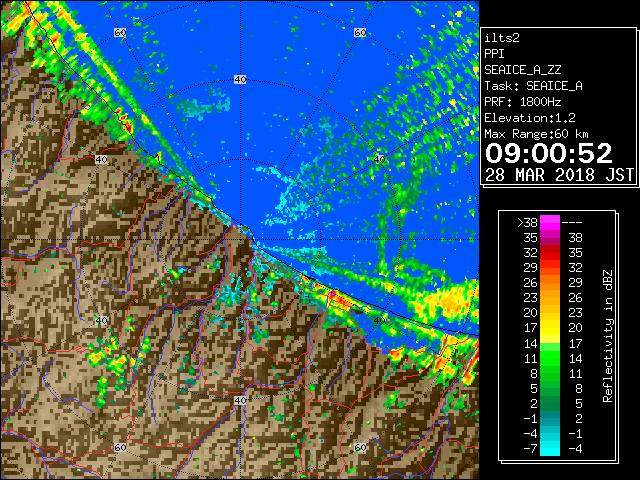
Task: Click the 60 km range label to the northeast
Action: coord(360,32)
